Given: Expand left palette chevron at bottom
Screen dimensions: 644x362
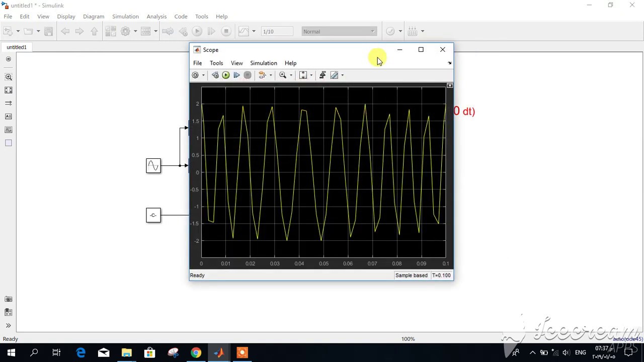Looking at the screenshot, I should point(8,325).
